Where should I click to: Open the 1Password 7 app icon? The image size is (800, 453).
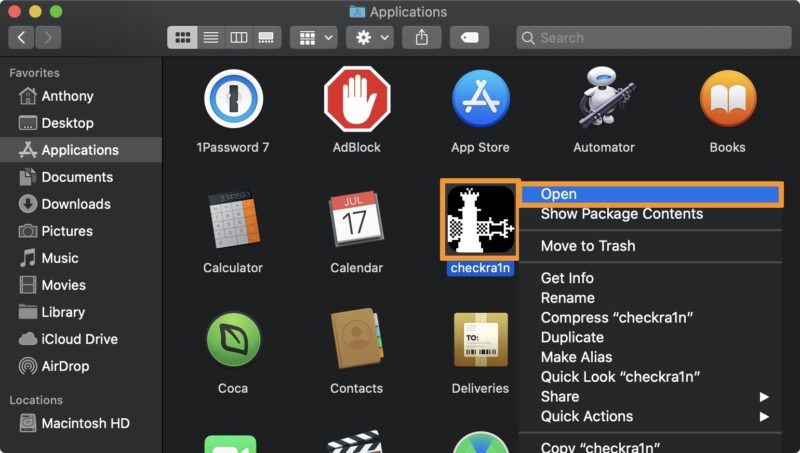click(x=233, y=99)
